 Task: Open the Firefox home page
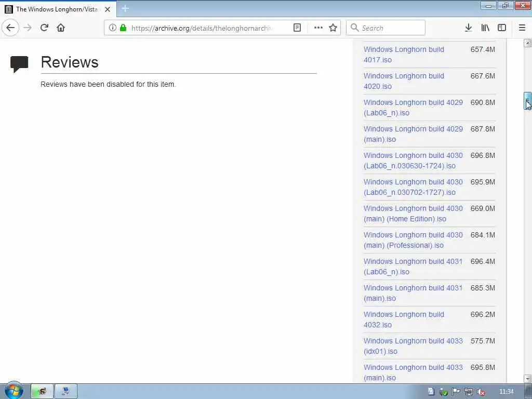[x=61, y=28]
